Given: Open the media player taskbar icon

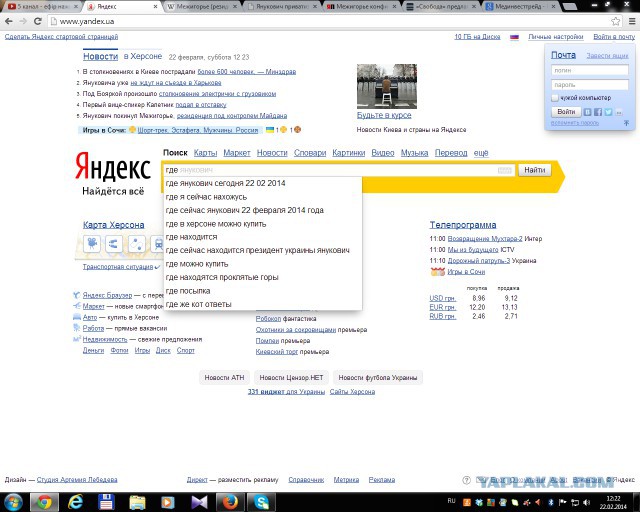Looking at the screenshot, I should click(x=168, y=502).
